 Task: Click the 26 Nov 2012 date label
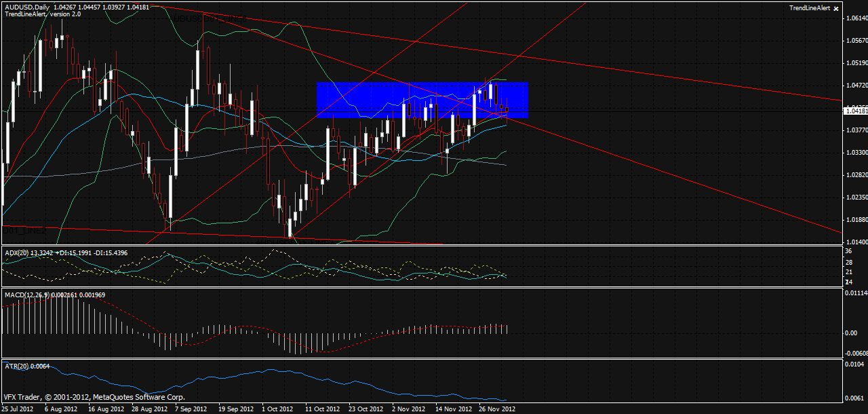click(x=497, y=409)
